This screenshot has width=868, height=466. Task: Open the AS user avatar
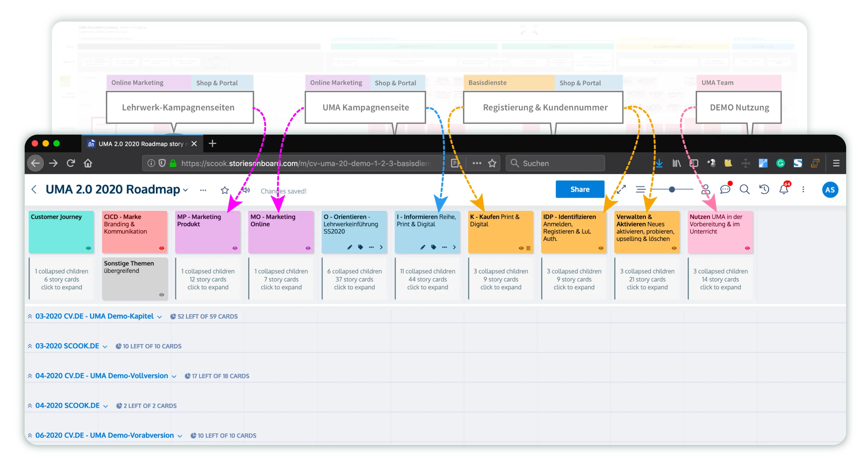[x=830, y=190]
